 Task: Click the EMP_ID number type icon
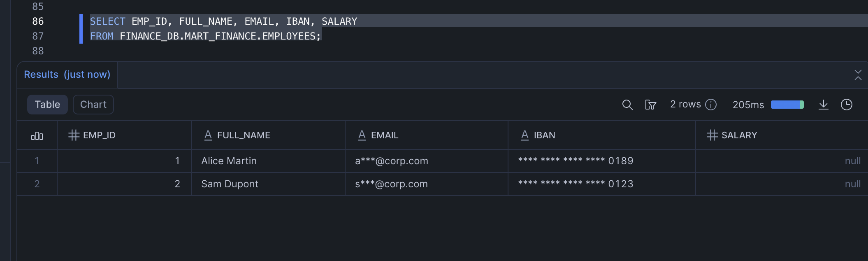[74, 135]
